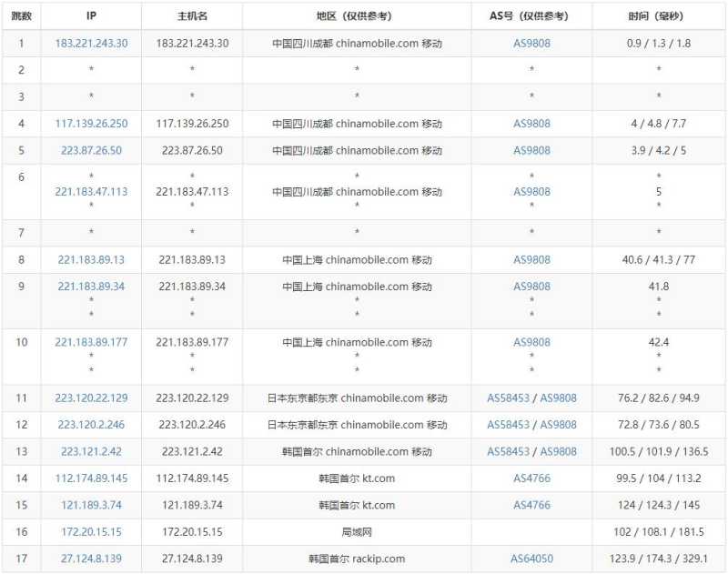Select the time value 124 / 124.3 / 145
This screenshot has height=574, width=728.
click(x=658, y=506)
